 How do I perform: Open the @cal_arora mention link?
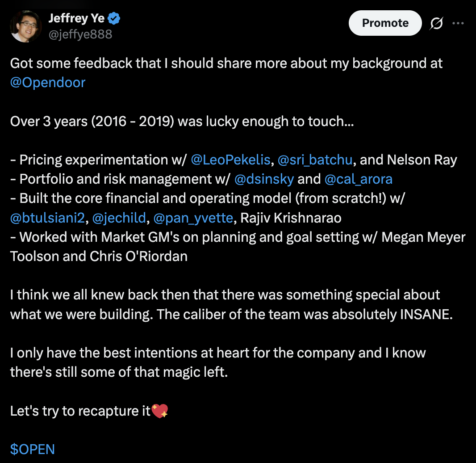click(358, 179)
